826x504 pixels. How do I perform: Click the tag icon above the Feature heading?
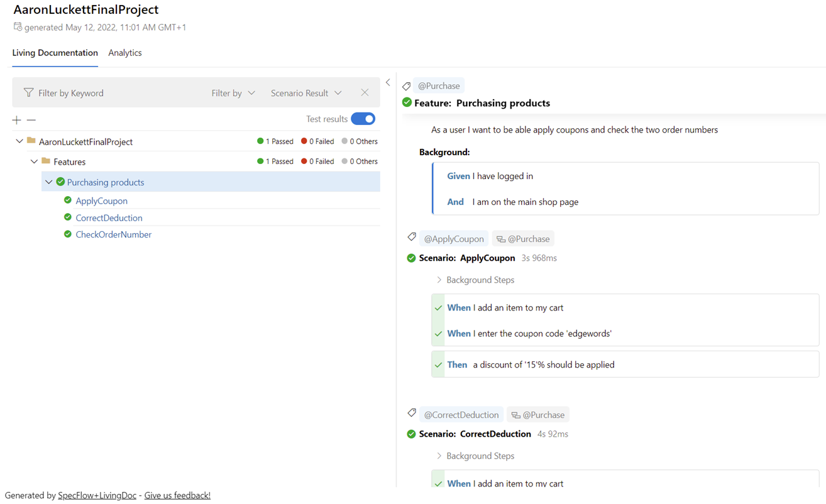pos(407,86)
